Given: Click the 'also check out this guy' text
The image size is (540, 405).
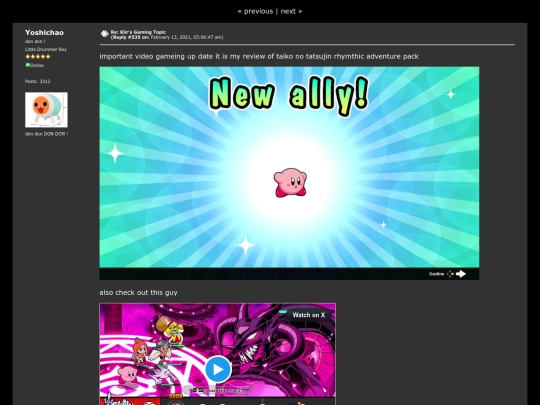Looking at the screenshot, I should point(138,292).
